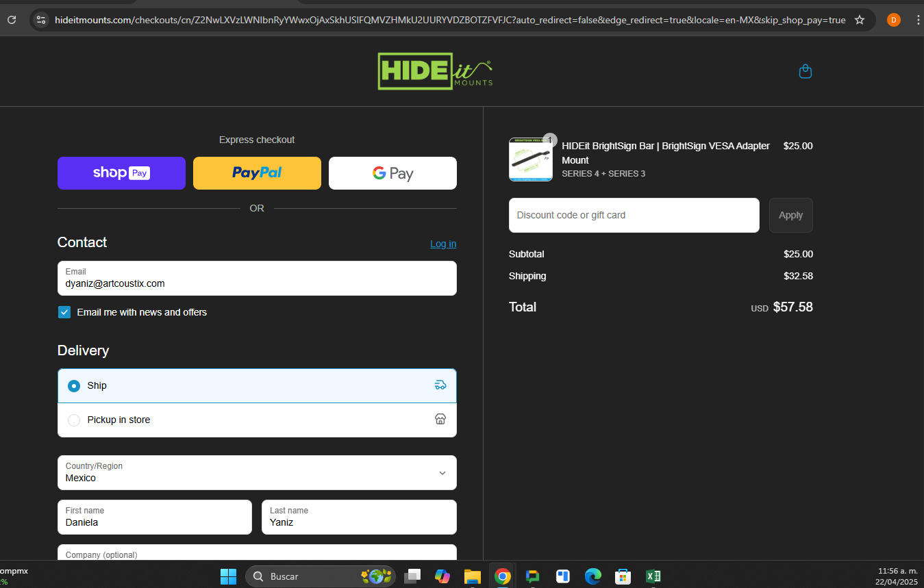Open the Chrome profile avatar D
This screenshot has width=924, height=588.
point(893,20)
